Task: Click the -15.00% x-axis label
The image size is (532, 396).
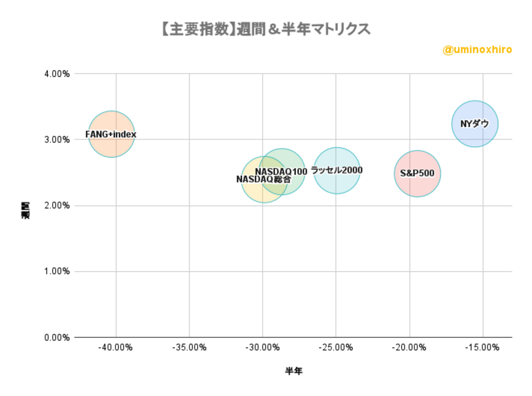Action: (482, 348)
